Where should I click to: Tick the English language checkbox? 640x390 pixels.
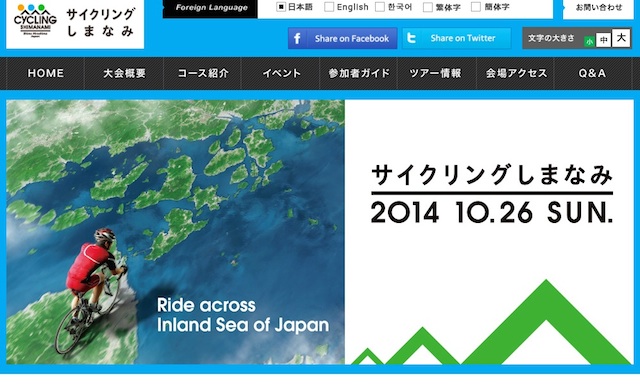pyautogui.click(x=329, y=7)
